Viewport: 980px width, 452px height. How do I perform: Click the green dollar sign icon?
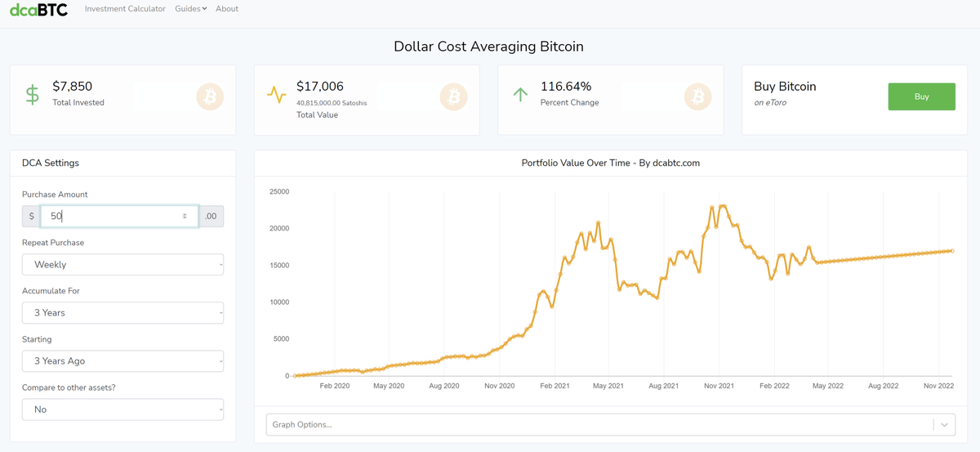[x=33, y=94]
